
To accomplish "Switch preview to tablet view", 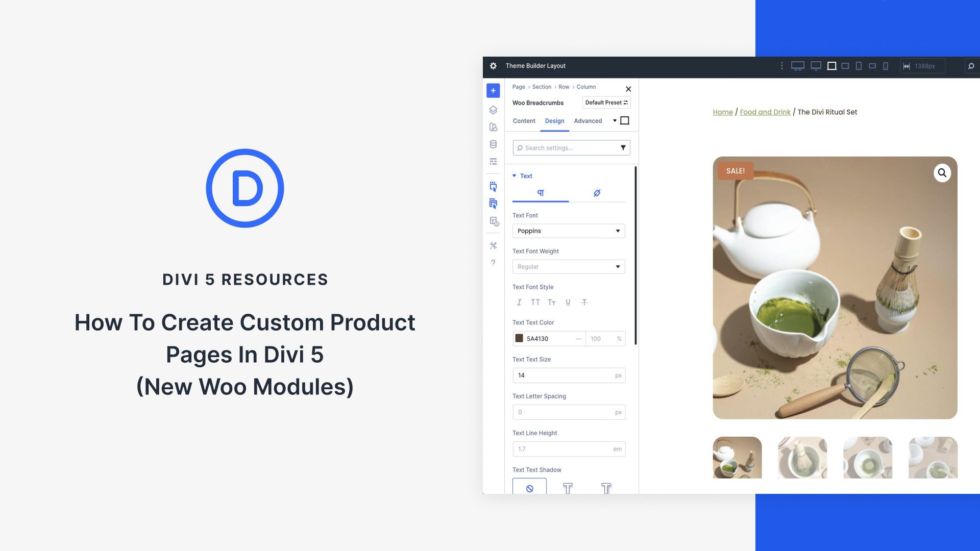I will coord(858,66).
